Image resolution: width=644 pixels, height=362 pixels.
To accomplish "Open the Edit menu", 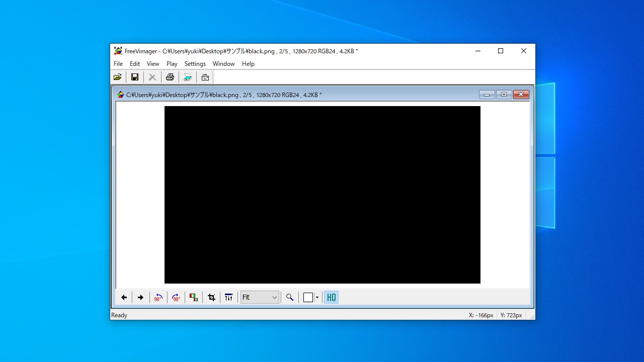I will pyautogui.click(x=135, y=64).
